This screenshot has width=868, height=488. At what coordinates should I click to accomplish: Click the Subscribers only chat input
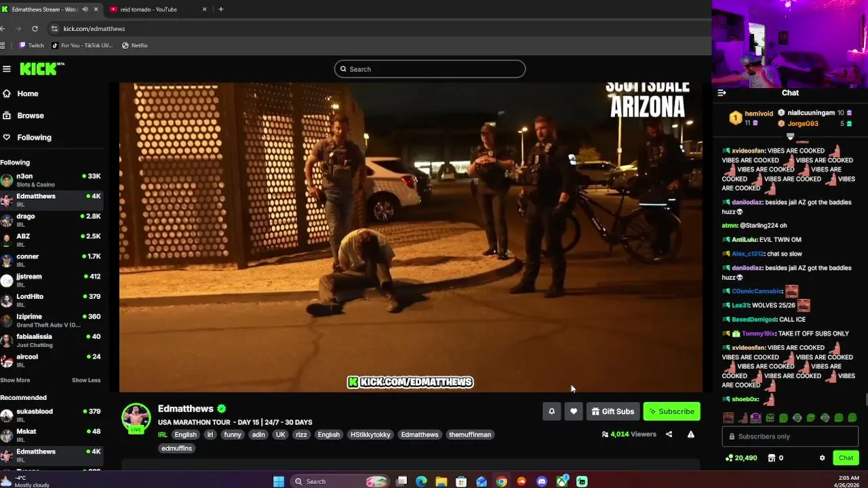(x=790, y=436)
